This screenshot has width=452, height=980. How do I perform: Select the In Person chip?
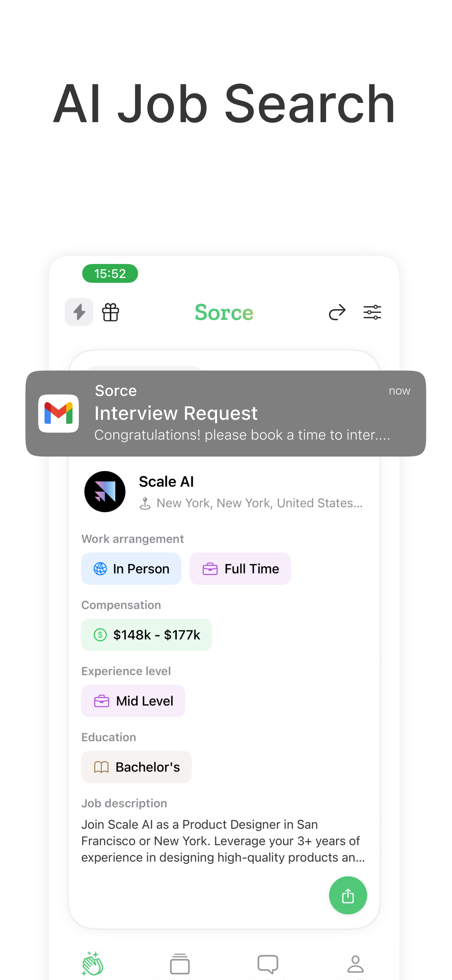(131, 569)
